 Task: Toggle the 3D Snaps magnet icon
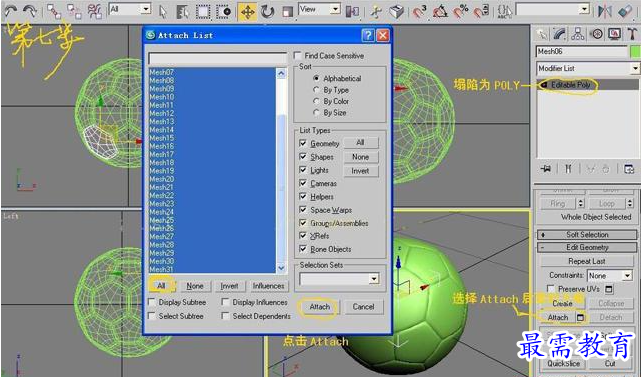(419, 11)
